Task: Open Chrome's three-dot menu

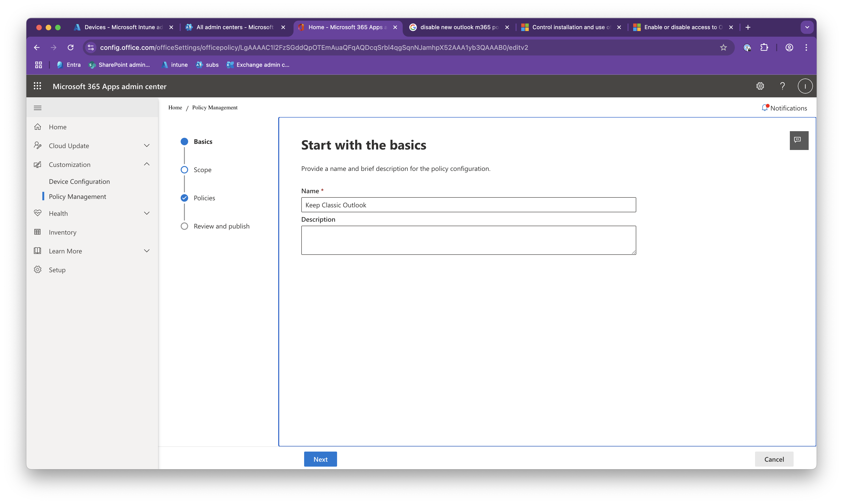Action: click(x=806, y=47)
